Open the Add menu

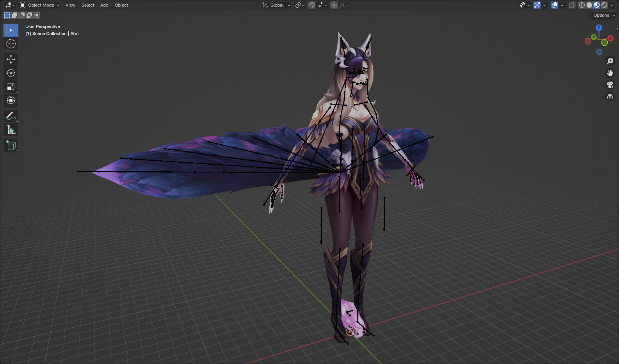point(104,5)
